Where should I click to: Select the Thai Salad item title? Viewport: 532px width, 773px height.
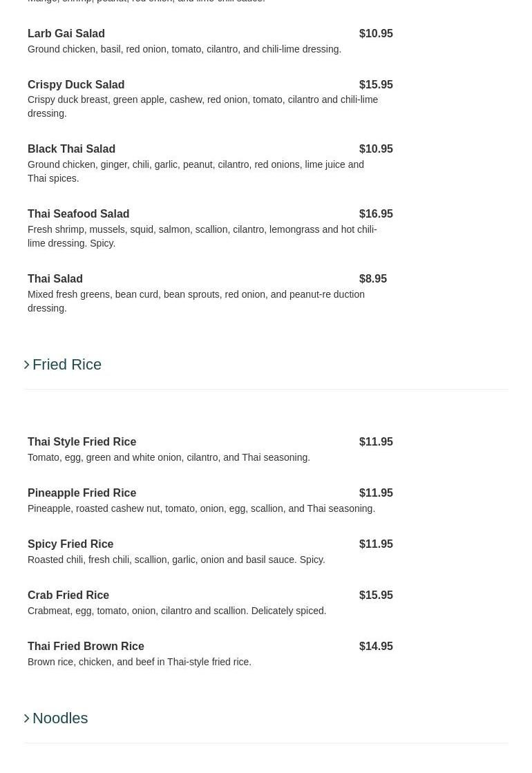tap(55, 279)
